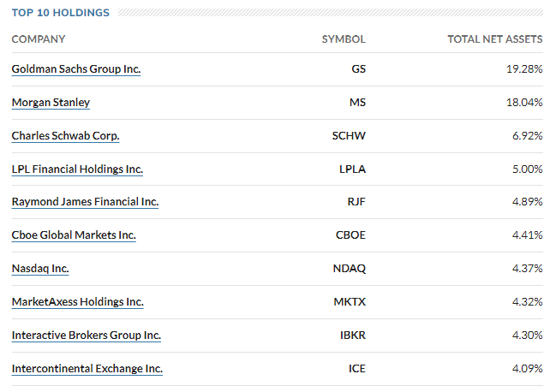Click the 19.28% net assets value
Image resolution: width=556 pixels, height=392 pixels.
[x=524, y=69]
